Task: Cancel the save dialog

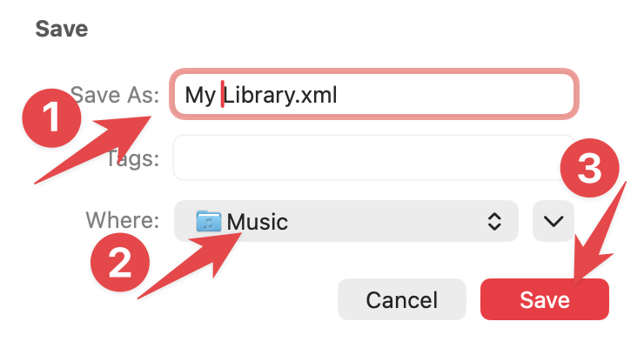Action: point(401,300)
